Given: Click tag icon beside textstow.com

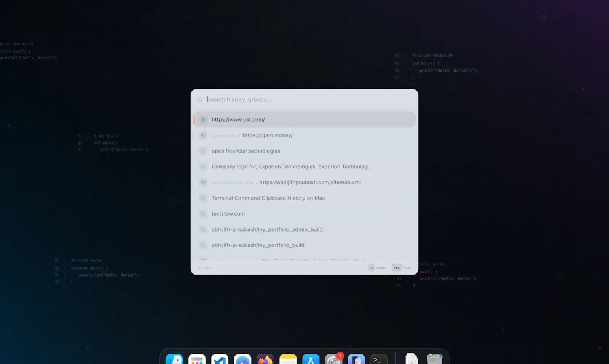Looking at the screenshot, I should (203, 214).
